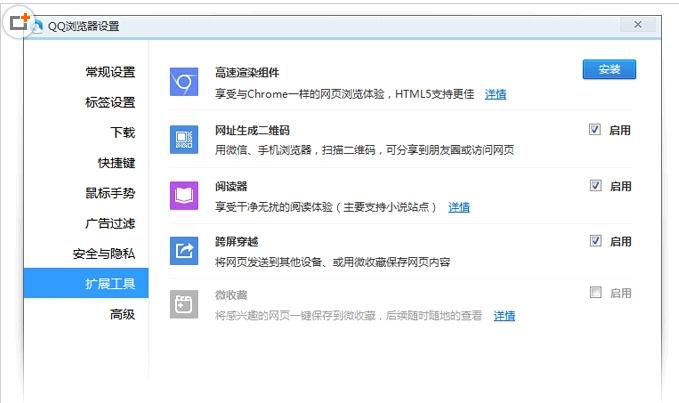Screen dimensions: 679x403
Task: Click the description 享受干净无扰的阅读体验
Action: (x=326, y=207)
